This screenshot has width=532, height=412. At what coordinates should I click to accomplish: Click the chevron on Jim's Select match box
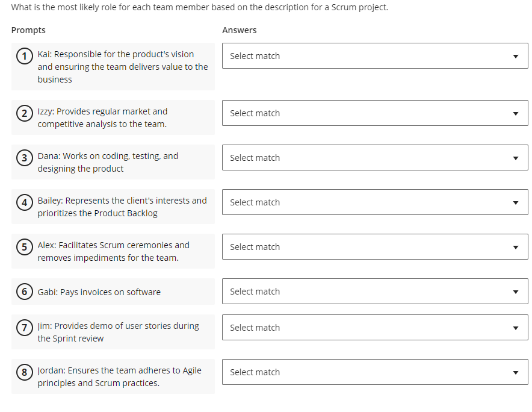coord(516,327)
